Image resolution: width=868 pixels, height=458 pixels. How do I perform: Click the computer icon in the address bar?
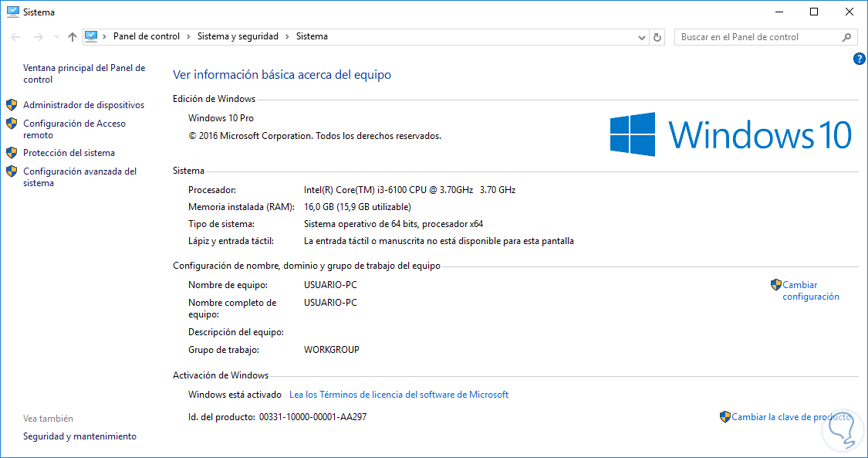tap(91, 36)
